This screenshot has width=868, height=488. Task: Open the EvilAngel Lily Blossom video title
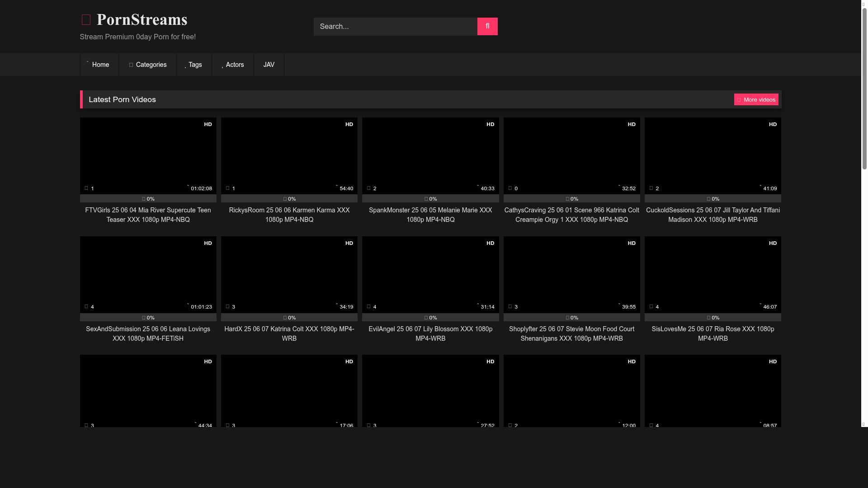click(430, 333)
